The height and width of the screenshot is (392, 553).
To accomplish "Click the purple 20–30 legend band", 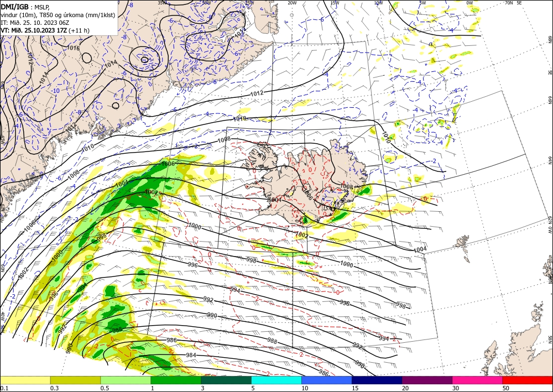I will coord(427,380).
